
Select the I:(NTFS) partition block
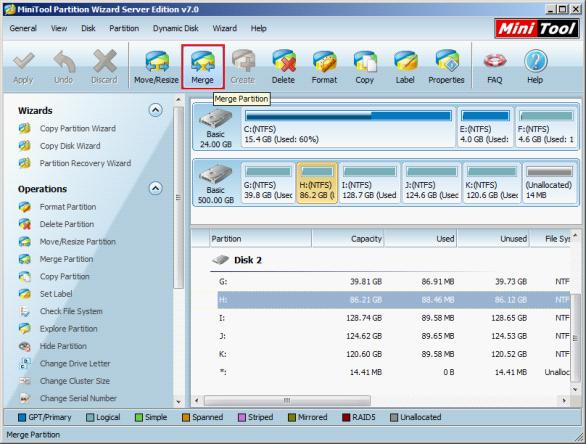pos(370,183)
